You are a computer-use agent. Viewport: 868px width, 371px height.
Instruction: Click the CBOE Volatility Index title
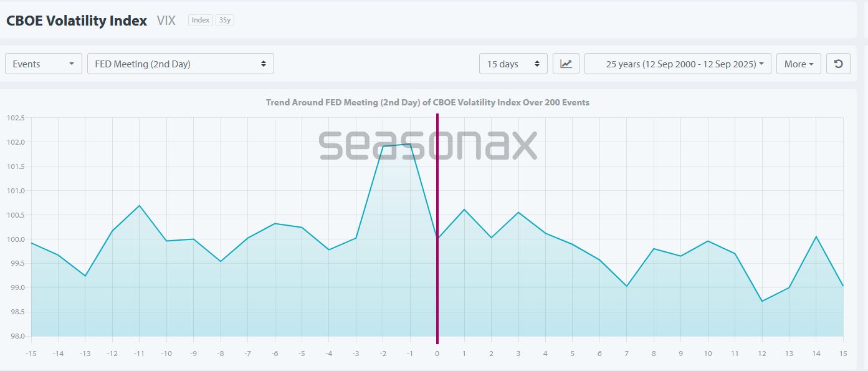[77, 21]
